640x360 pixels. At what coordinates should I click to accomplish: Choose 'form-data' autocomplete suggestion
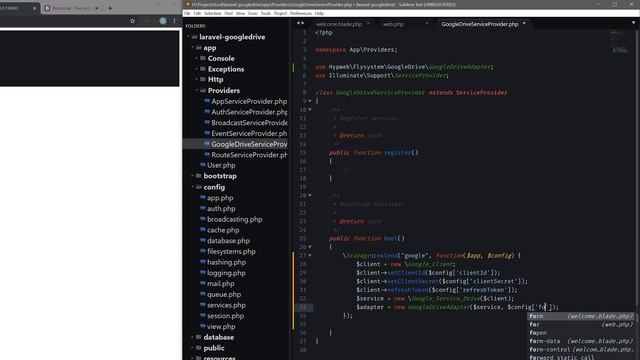[581, 341]
